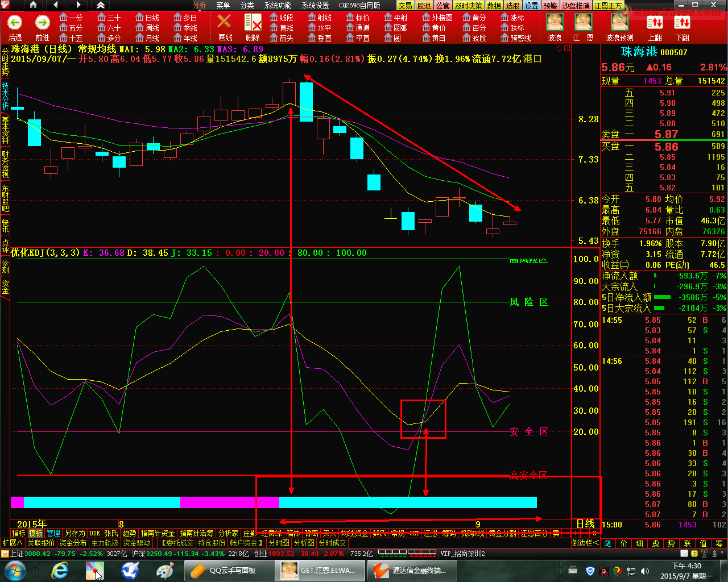The image size is (728, 582).
Task: Open the 菜单 menu
Action: point(223,5)
